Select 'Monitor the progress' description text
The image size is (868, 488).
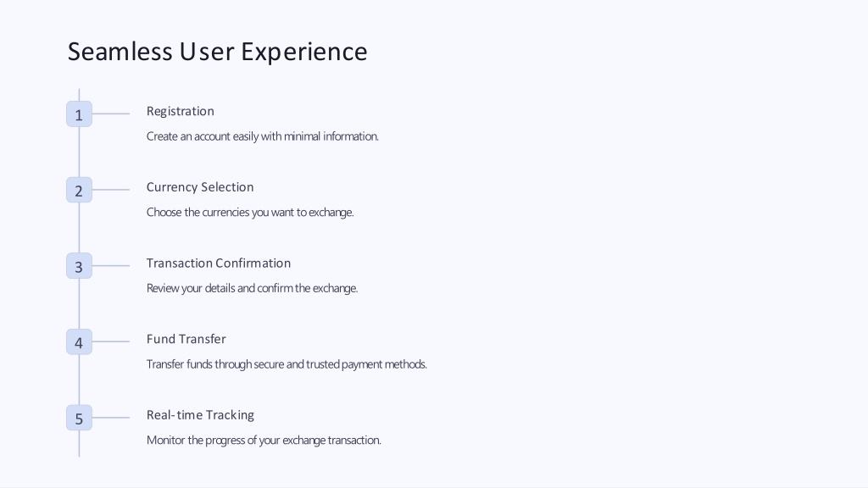pyautogui.click(x=264, y=441)
